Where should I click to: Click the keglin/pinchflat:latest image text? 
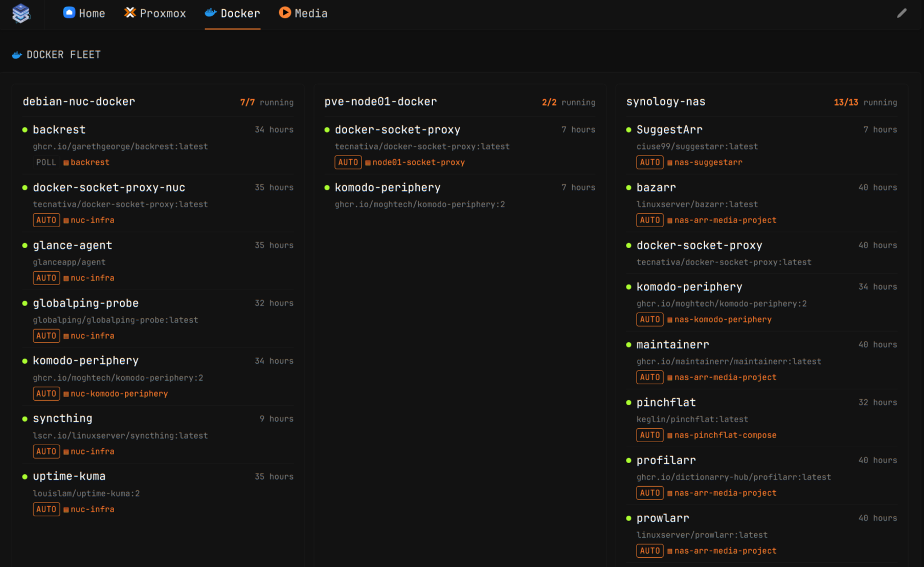pyautogui.click(x=692, y=419)
